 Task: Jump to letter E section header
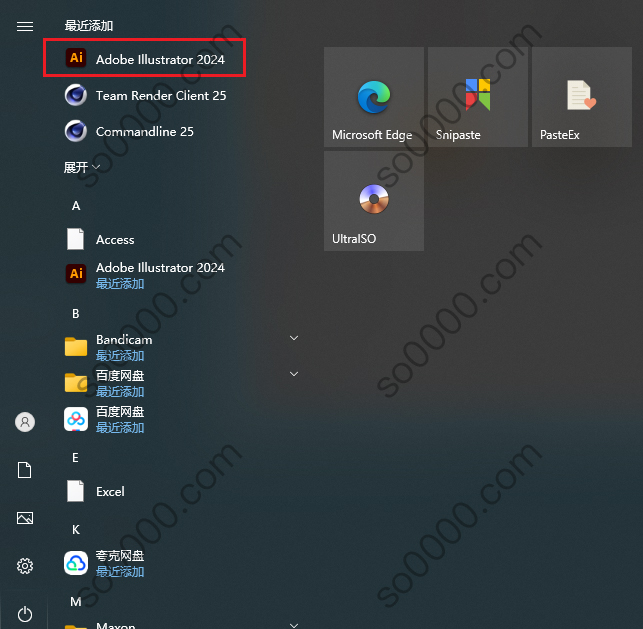click(75, 458)
